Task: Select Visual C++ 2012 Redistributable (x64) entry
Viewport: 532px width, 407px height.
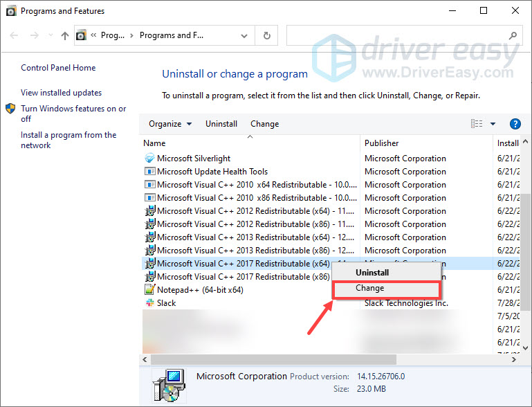Action: pos(256,211)
